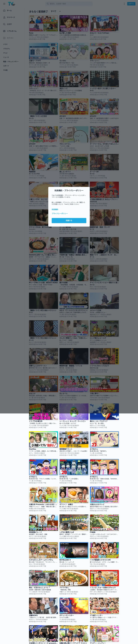
Task: Open おそ松さん episode 20 thumbnail
Action: click(74, 467)
